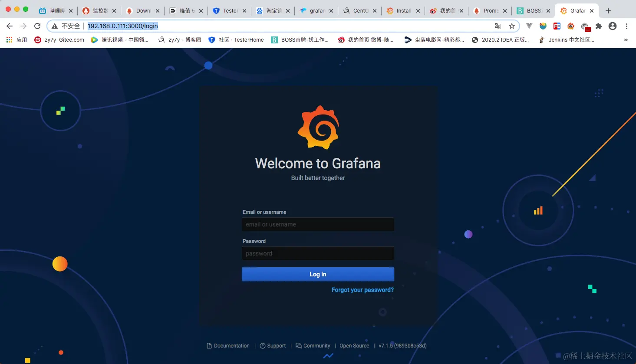The width and height of the screenshot is (636, 364).
Task: Click the not-secure warning icon
Action: click(55, 26)
